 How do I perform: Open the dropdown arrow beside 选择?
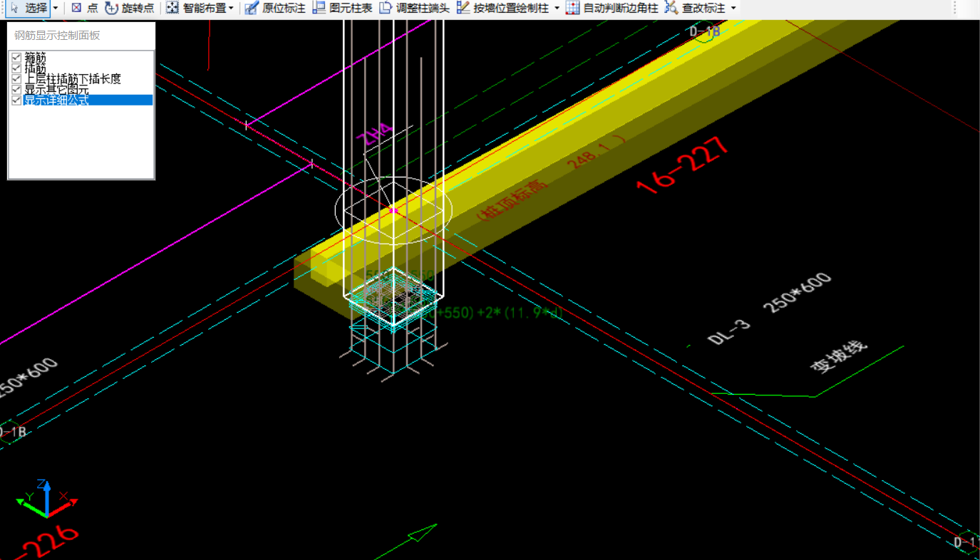point(56,8)
